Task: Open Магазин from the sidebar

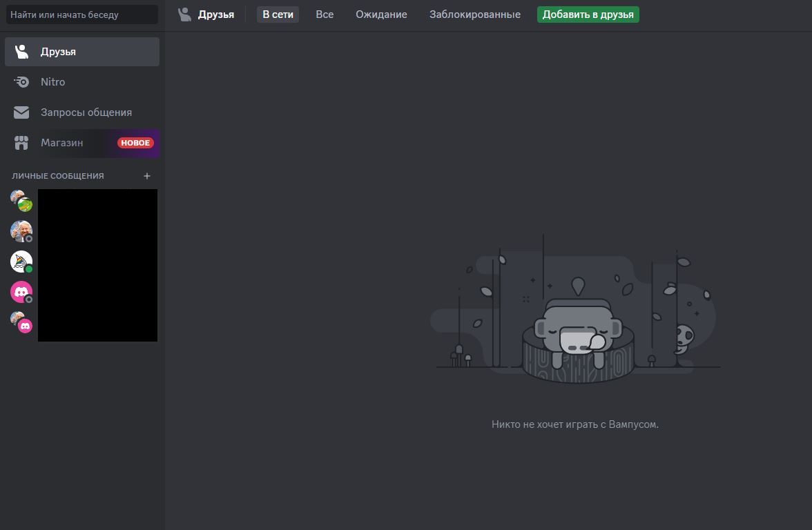Action: 62,143
